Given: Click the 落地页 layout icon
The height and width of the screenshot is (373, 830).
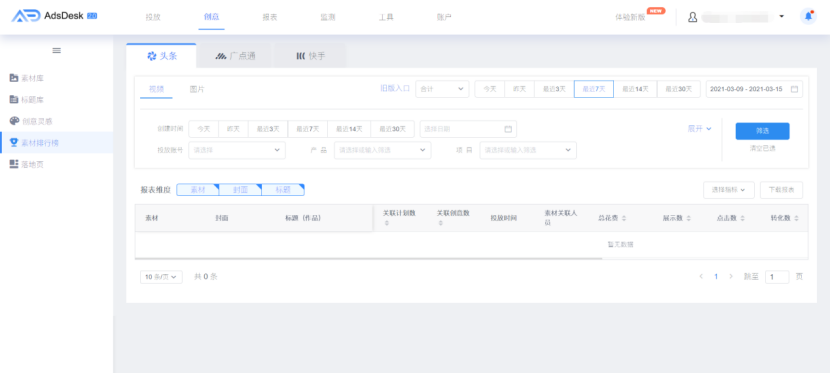Looking at the screenshot, I should pos(14,164).
